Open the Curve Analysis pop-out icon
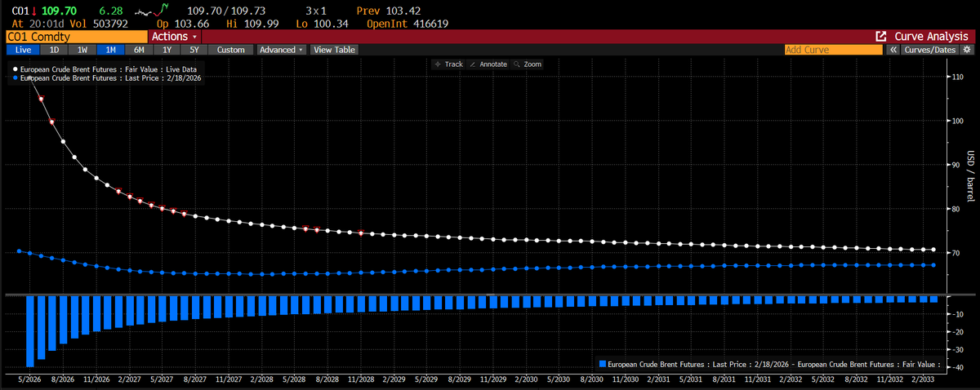This screenshot has height=390, width=980. point(881,37)
